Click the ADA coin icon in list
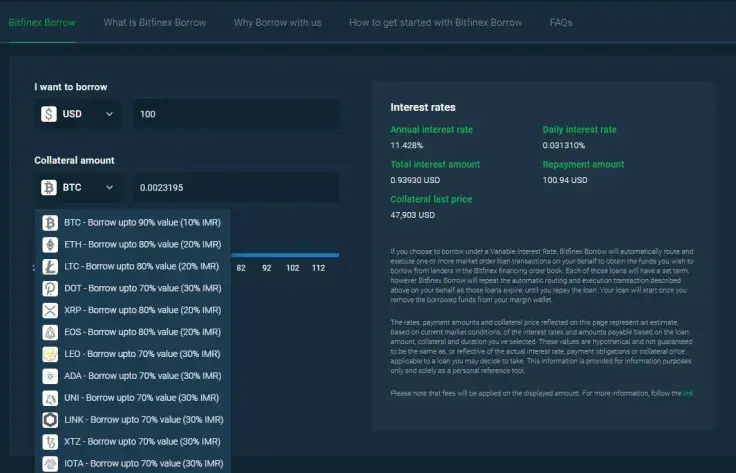 [50, 376]
